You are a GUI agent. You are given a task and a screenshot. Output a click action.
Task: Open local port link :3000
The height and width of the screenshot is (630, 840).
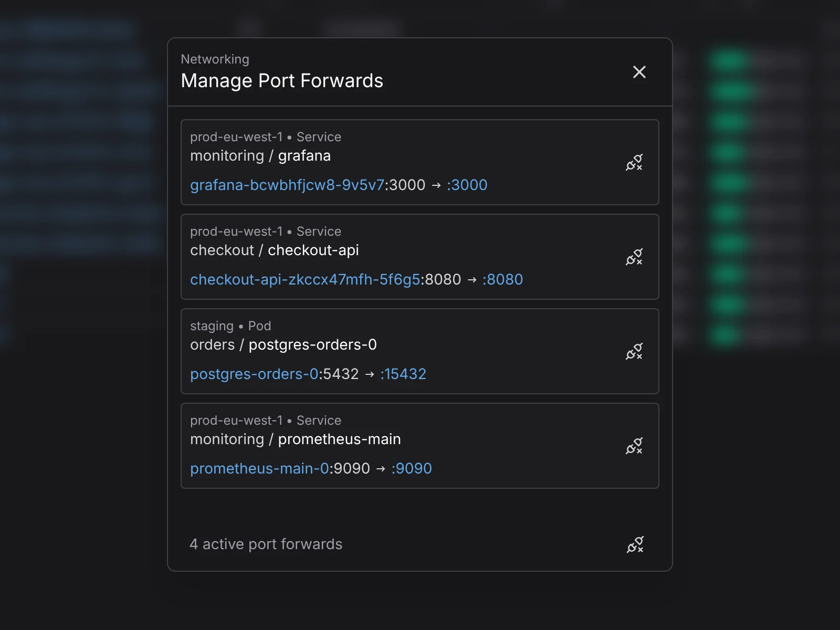click(467, 185)
